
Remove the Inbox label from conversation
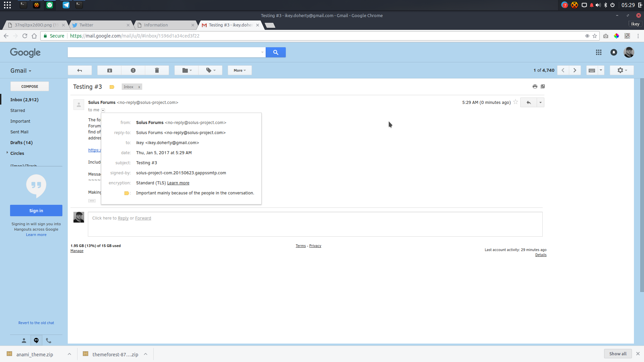[x=139, y=87]
